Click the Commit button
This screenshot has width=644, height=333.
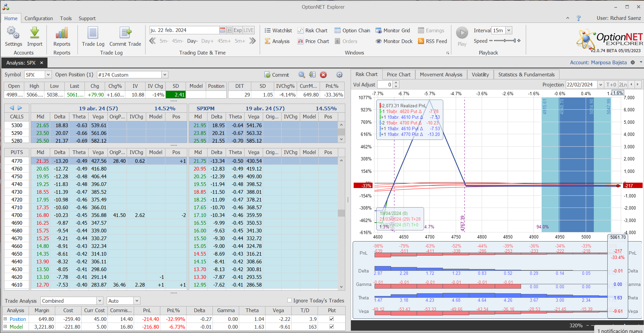(277, 75)
